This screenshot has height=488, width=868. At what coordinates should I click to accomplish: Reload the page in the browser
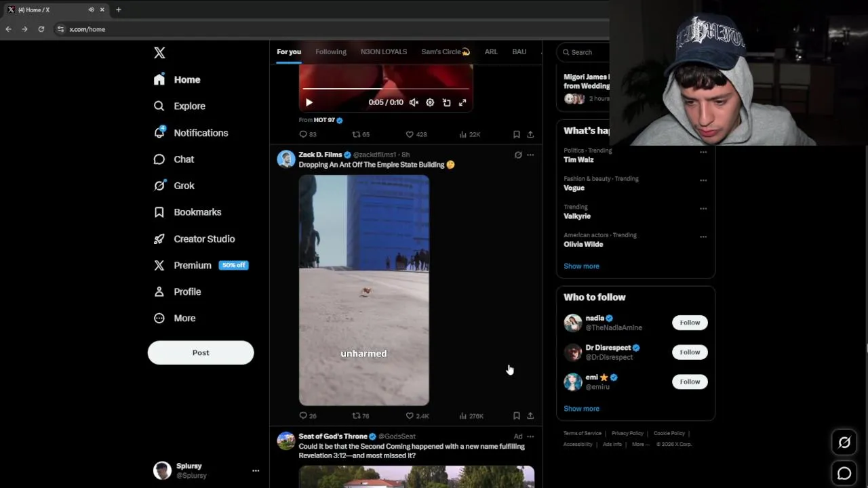(41, 29)
